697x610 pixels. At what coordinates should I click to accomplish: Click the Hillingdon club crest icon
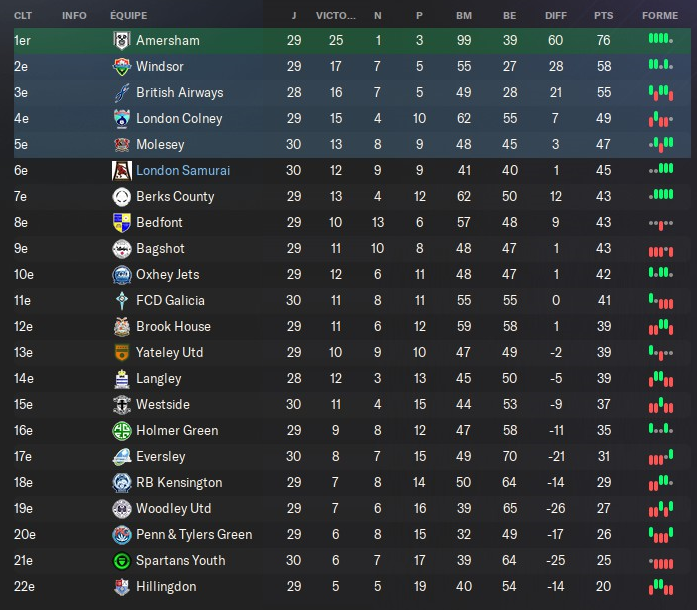[x=121, y=587]
